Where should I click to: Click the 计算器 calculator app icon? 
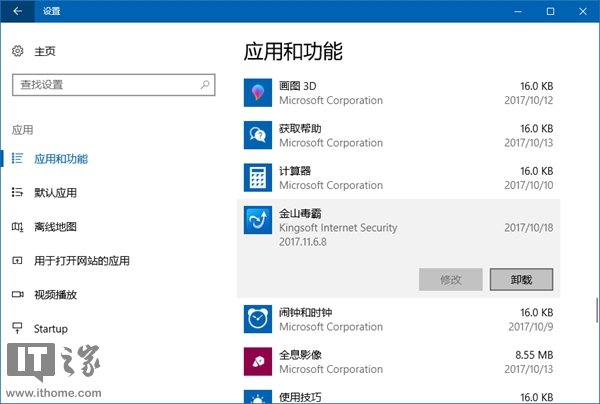[x=258, y=178]
